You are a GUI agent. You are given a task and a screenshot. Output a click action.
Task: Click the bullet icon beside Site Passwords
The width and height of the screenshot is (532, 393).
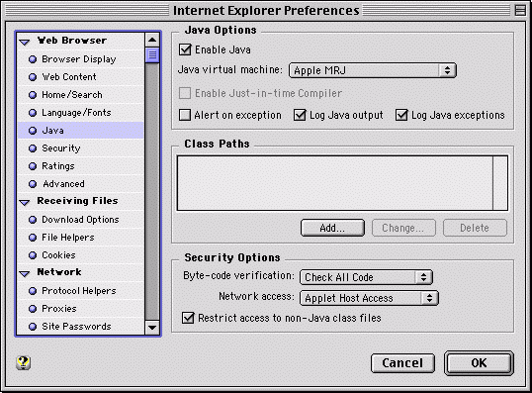pyautogui.click(x=33, y=327)
